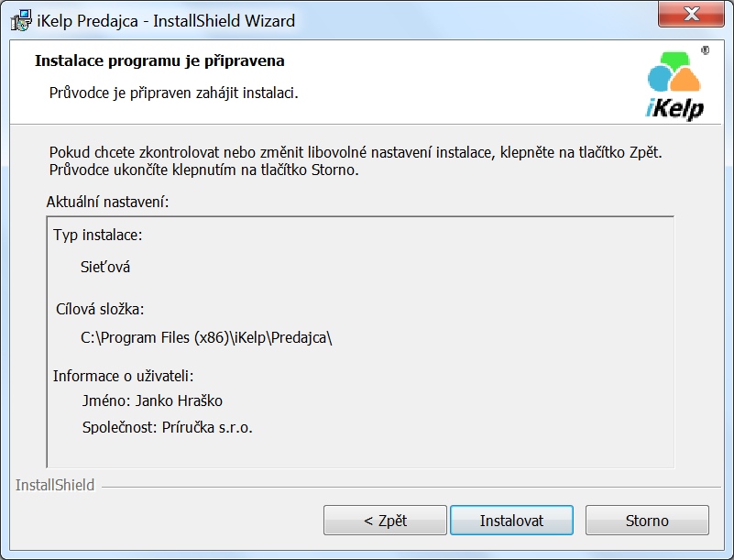The image size is (734, 560).
Task: Click the subtitle 'Průvodce je připraven zahájit instalaci'
Action: (x=173, y=93)
